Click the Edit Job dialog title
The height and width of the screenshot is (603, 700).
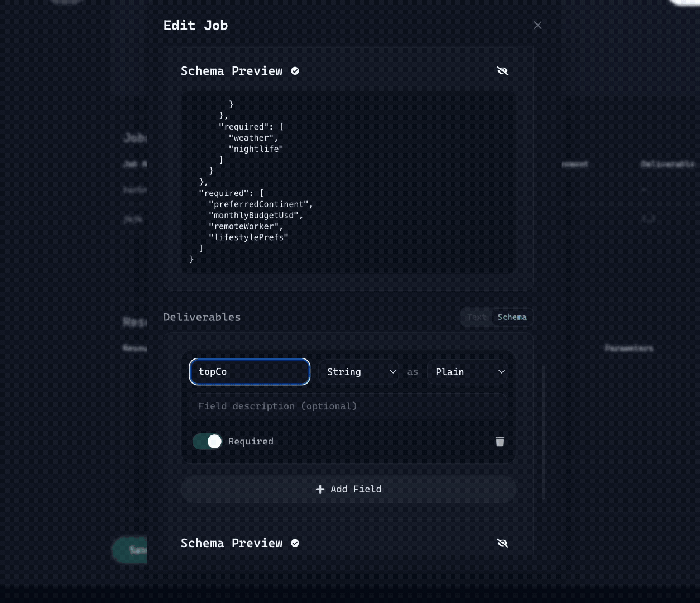coord(195,26)
